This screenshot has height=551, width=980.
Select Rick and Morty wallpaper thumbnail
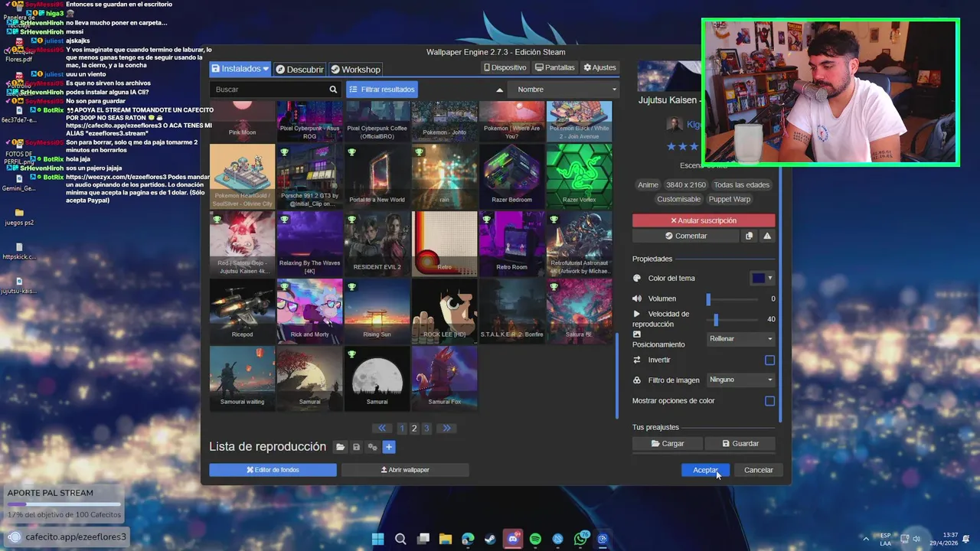[309, 311]
